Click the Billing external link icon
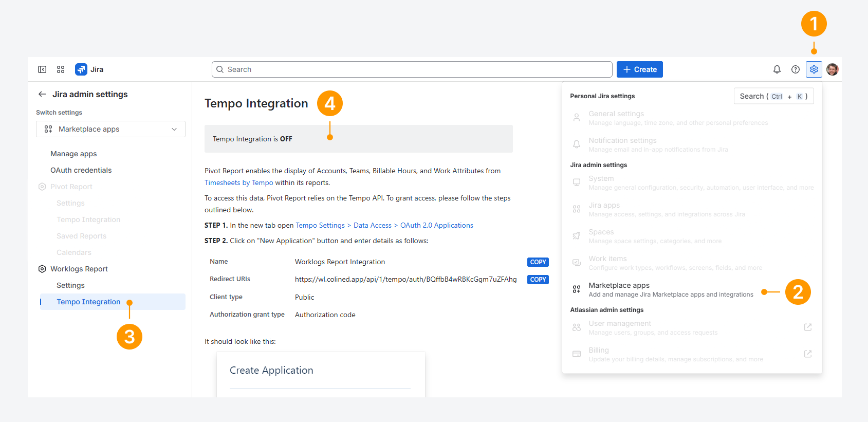This screenshot has width=868, height=422. click(808, 354)
